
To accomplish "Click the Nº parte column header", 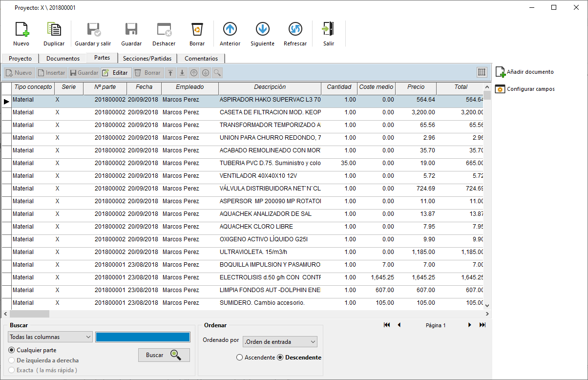I will coord(105,87).
